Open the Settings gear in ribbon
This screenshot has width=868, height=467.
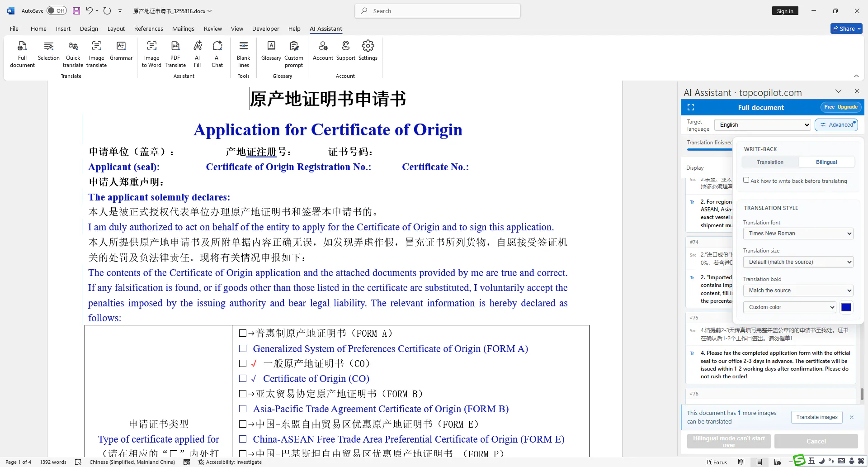coord(368,51)
